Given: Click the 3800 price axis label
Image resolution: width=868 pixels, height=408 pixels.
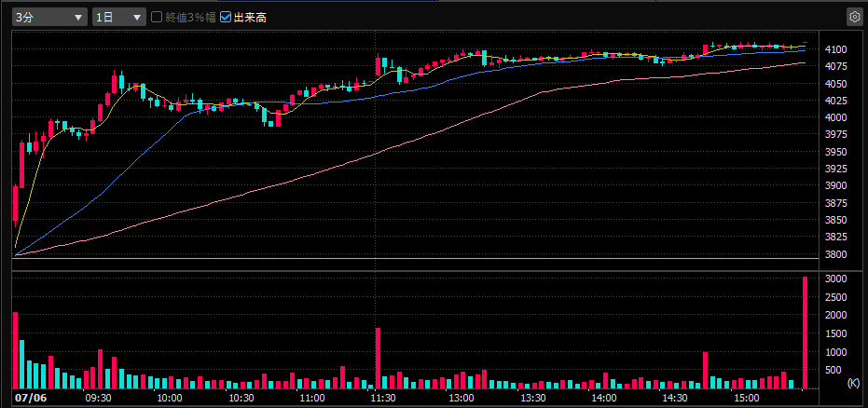Looking at the screenshot, I should pyautogui.click(x=835, y=255).
